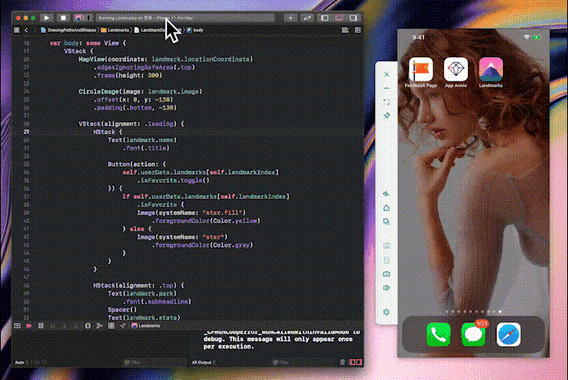Open the Library with the plus button
Image resolution: width=568 pixels, height=380 pixels.
pos(290,18)
